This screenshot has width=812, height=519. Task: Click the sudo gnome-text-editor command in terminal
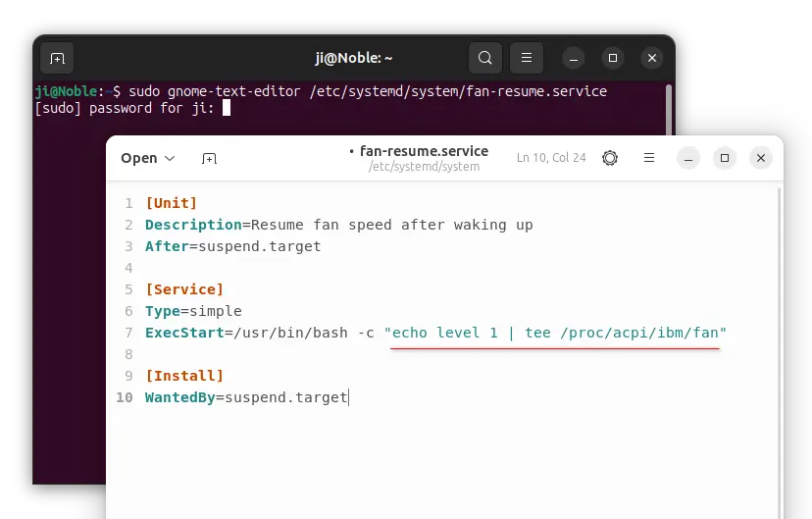pos(368,91)
